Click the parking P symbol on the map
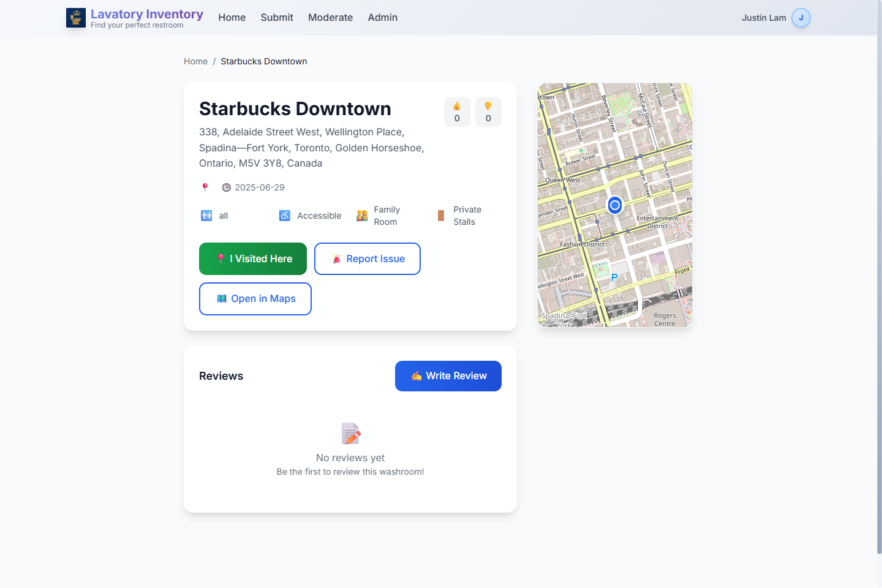 point(614,277)
